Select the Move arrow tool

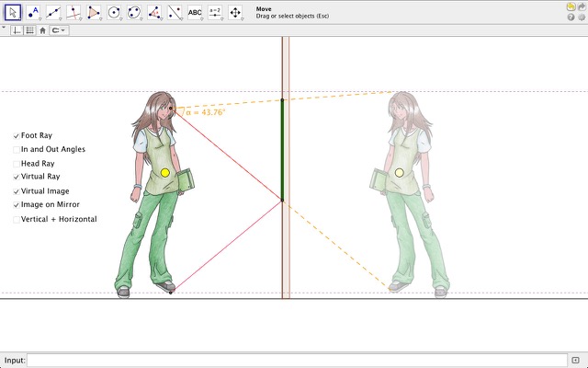coord(13,12)
